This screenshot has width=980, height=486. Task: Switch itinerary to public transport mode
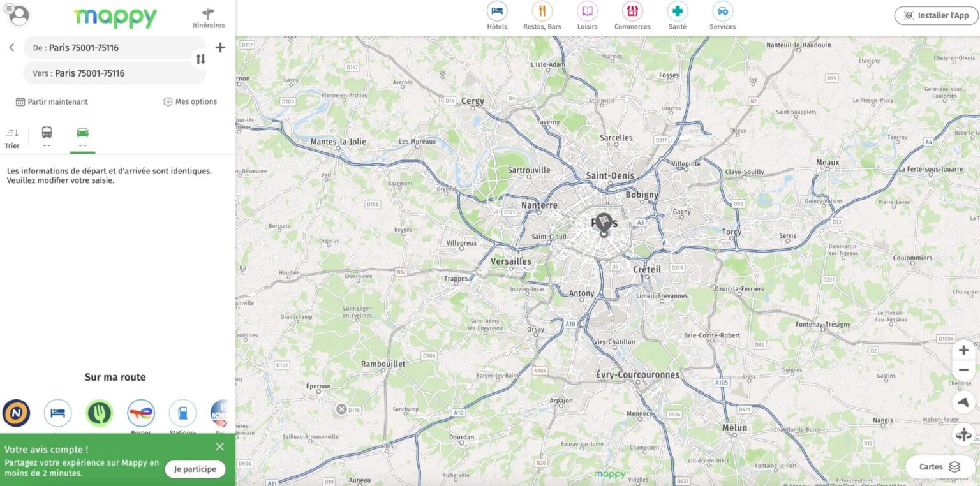(x=46, y=133)
